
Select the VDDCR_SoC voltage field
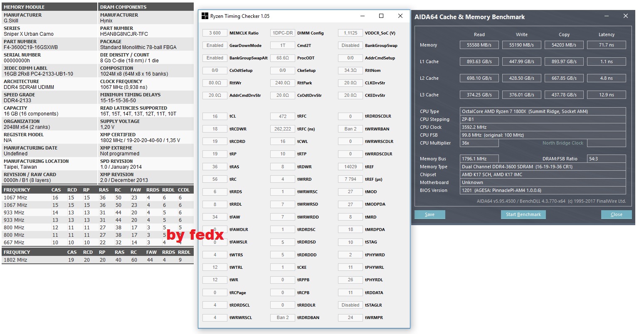pos(350,33)
